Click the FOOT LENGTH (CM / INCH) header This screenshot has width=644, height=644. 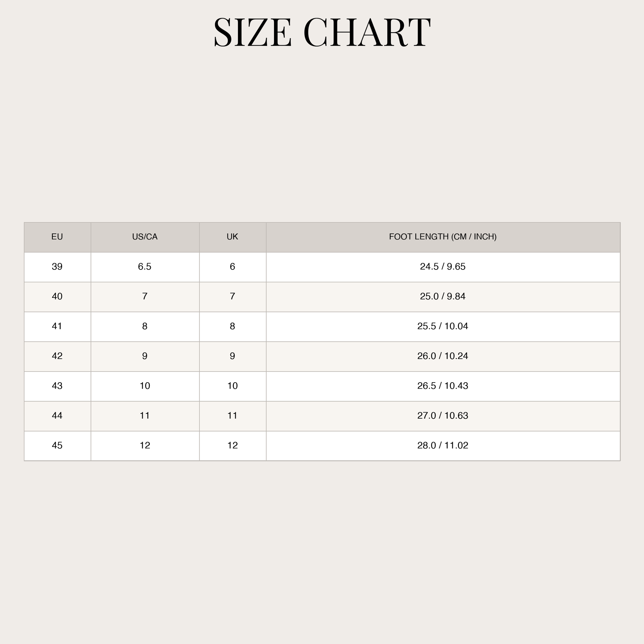(x=443, y=237)
